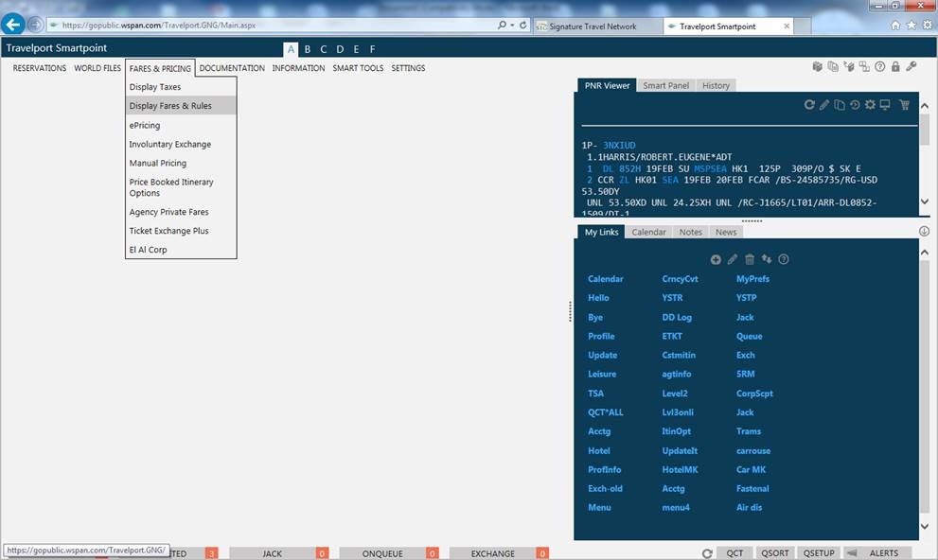
Task: Click the PNR Viewer scroll-down arrow
Action: (x=924, y=202)
